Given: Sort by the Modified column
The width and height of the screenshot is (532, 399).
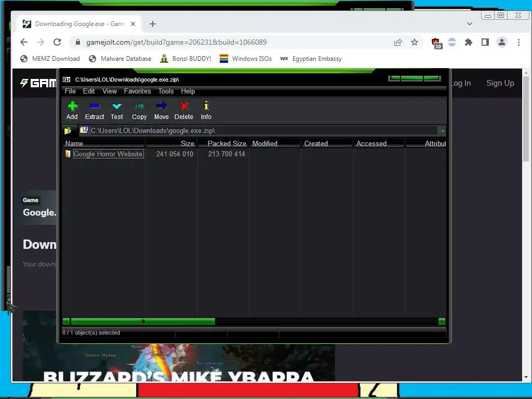Looking at the screenshot, I should 275,143.
